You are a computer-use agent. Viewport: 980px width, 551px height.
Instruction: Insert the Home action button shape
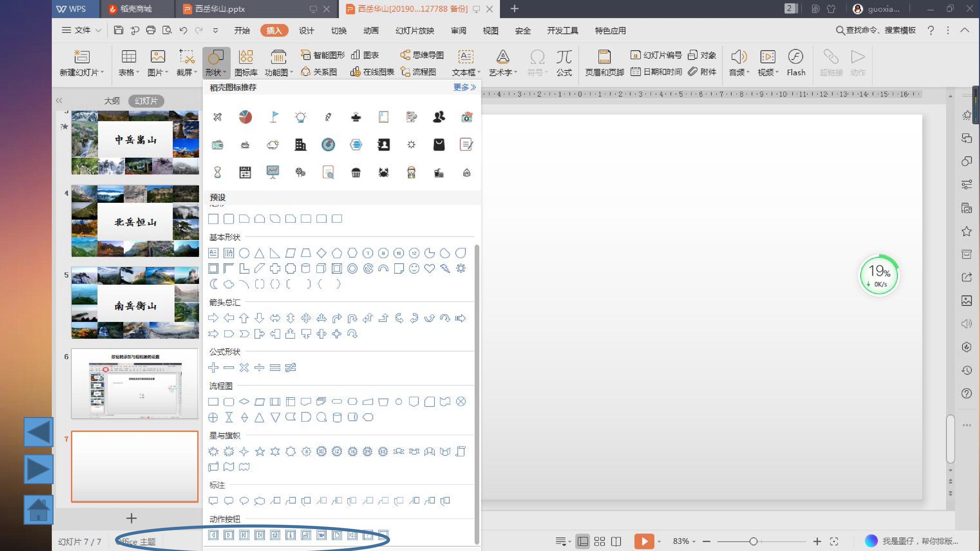275,535
